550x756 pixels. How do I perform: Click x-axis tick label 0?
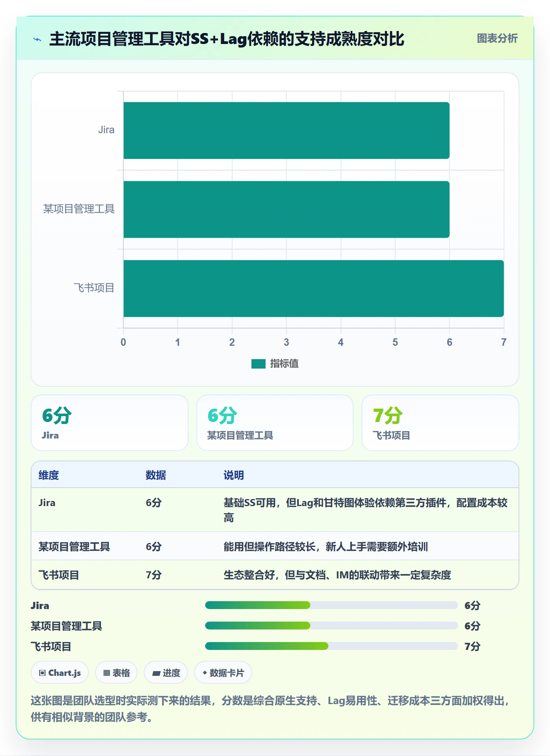pyautogui.click(x=123, y=342)
